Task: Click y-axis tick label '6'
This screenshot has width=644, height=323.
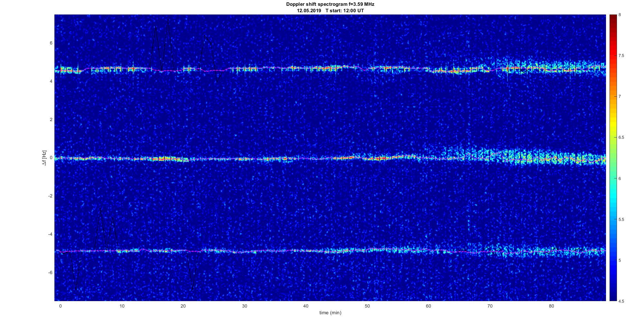Action: tap(51, 43)
